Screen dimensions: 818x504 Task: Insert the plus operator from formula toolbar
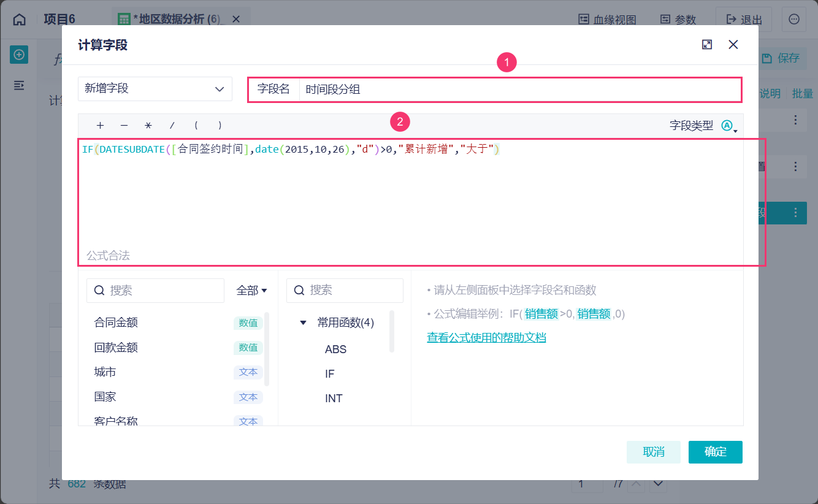coord(99,125)
